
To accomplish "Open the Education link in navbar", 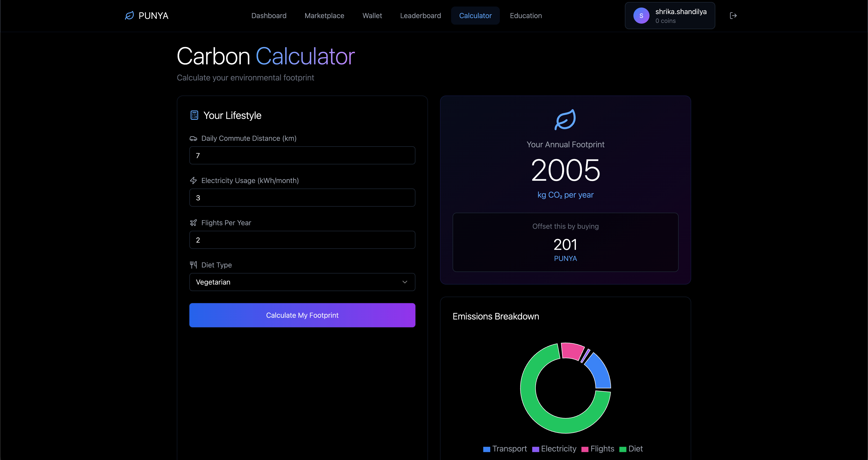I will point(526,16).
